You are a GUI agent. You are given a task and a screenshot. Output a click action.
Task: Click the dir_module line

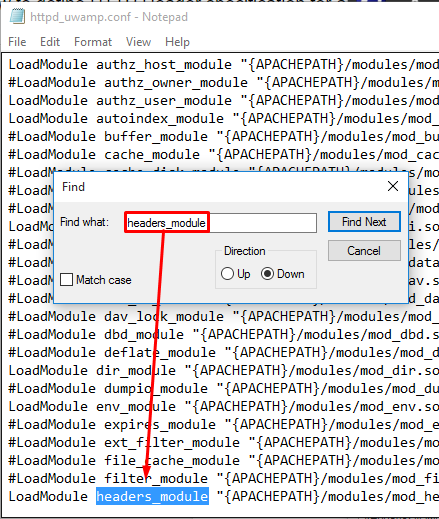[x=223, y=370]
